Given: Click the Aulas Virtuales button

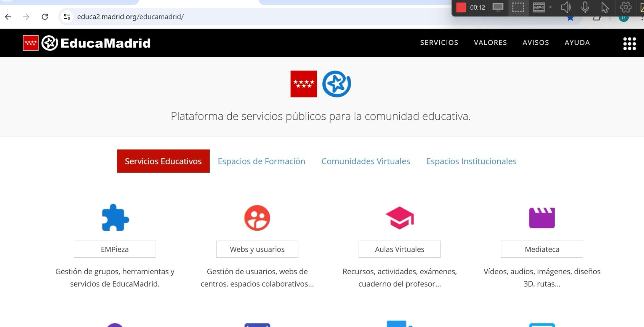Looking at the screenshot, I should [x=400, y=249].
